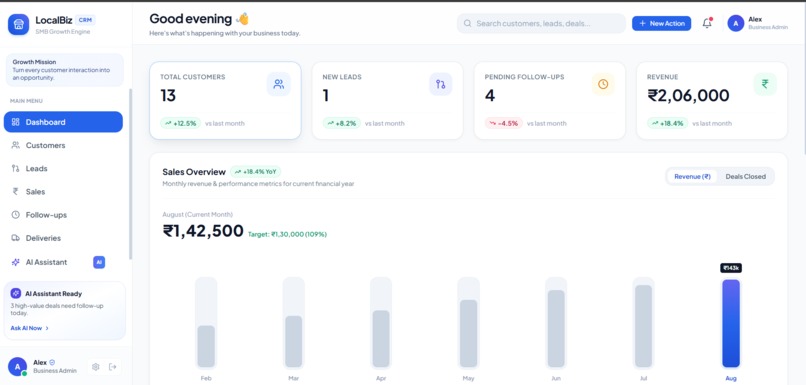Screen dimensions: 806x385
Task: Open Deliveries in the sidebar
Action: click(63, 238)
